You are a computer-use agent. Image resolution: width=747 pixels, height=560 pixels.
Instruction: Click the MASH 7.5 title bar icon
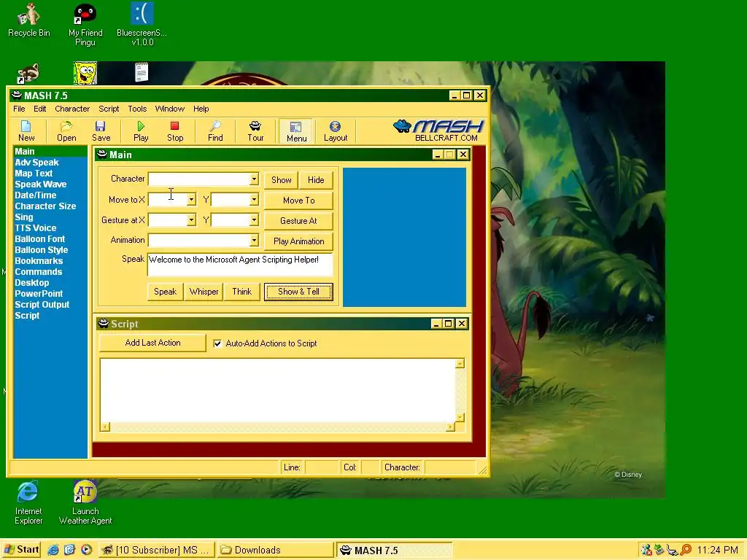coord(17,95)
